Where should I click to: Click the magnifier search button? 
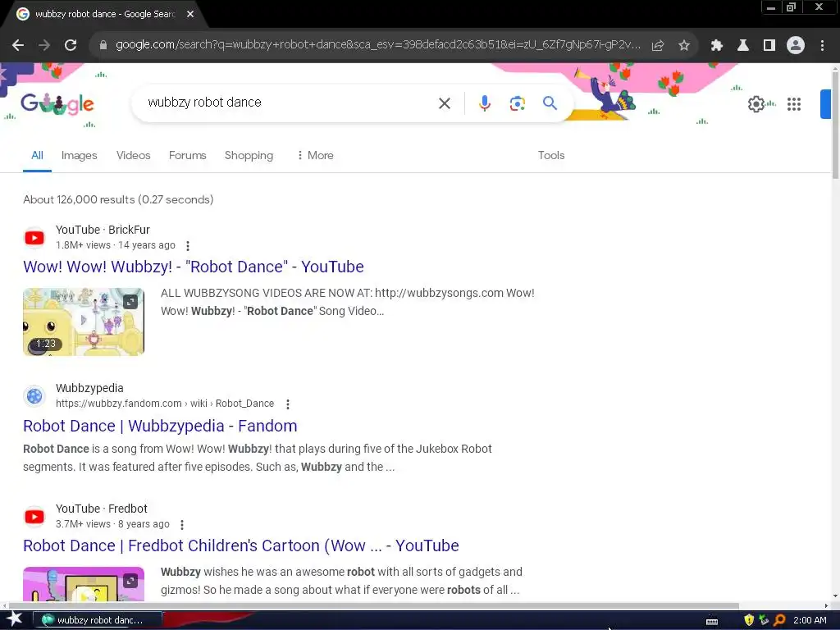(x=550, y=103)
